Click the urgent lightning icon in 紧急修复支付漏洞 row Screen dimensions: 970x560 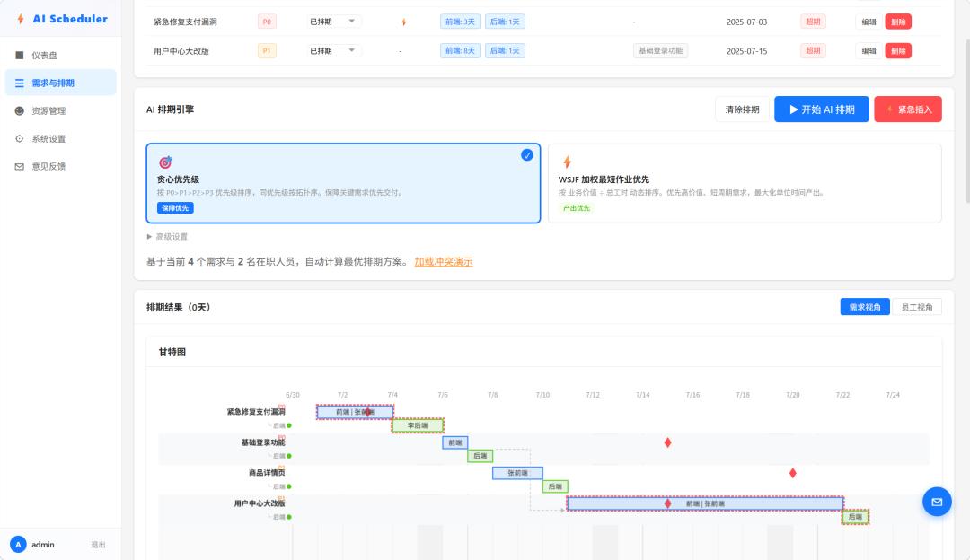404,22
